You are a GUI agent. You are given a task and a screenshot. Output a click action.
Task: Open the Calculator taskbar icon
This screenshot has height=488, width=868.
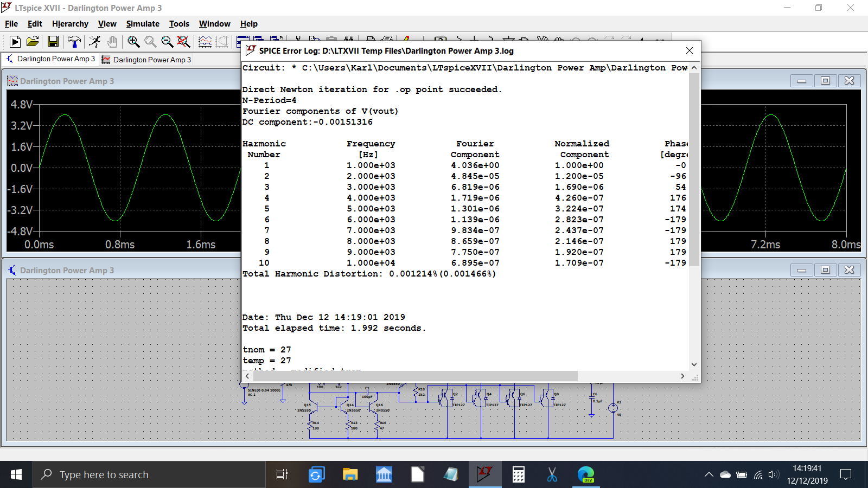pos(519,474)
